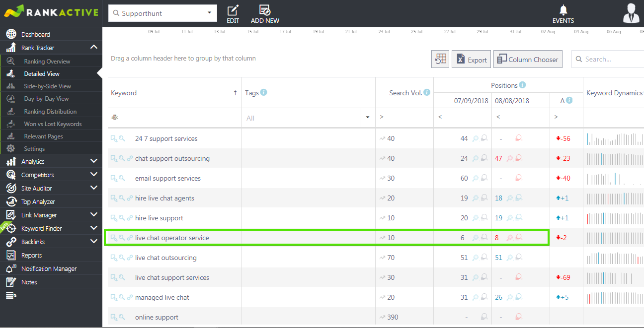
Task: Click the magnifier icon before 24 7 support services
Action: [x=122, y=138]
